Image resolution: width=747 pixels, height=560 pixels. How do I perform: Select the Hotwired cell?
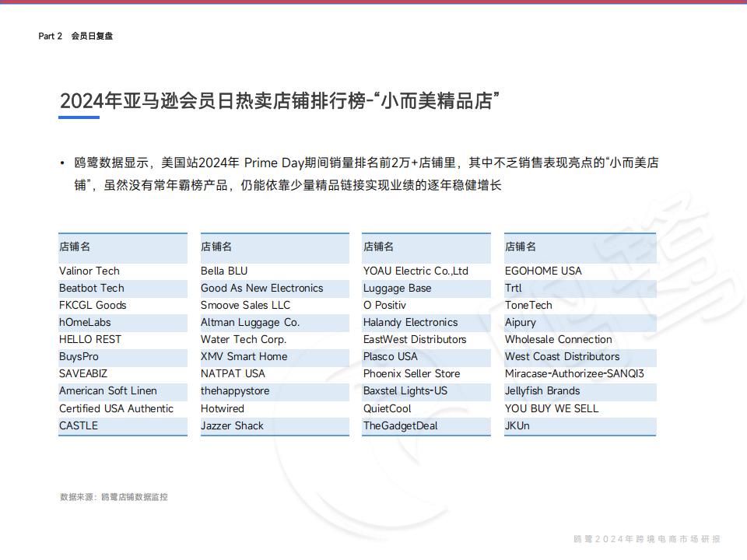click(x=275, y=408)
